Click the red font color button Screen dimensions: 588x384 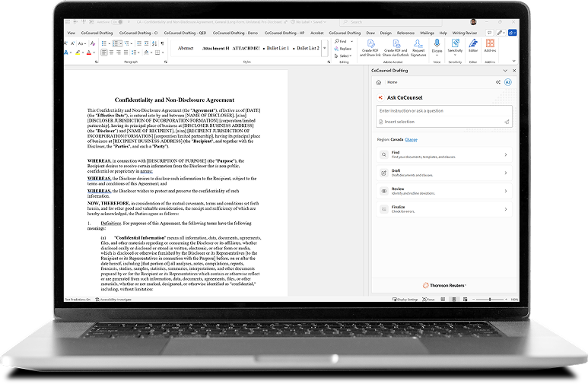[89, 52]
